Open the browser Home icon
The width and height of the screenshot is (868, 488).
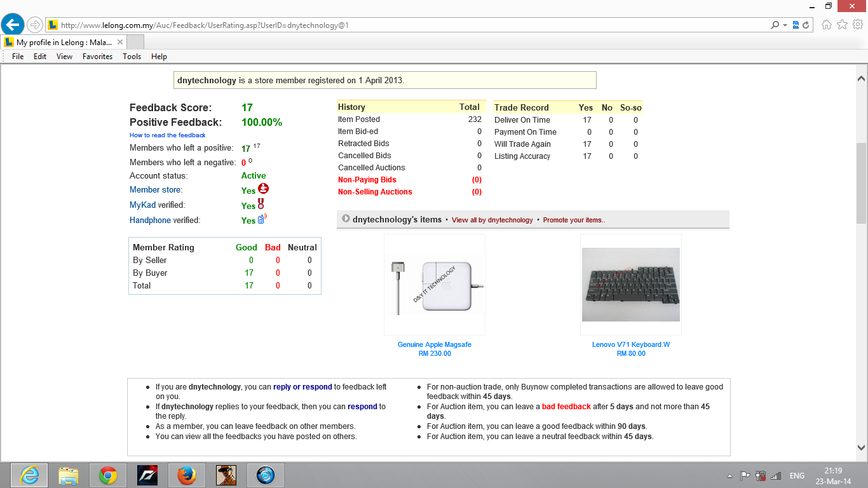827,25
